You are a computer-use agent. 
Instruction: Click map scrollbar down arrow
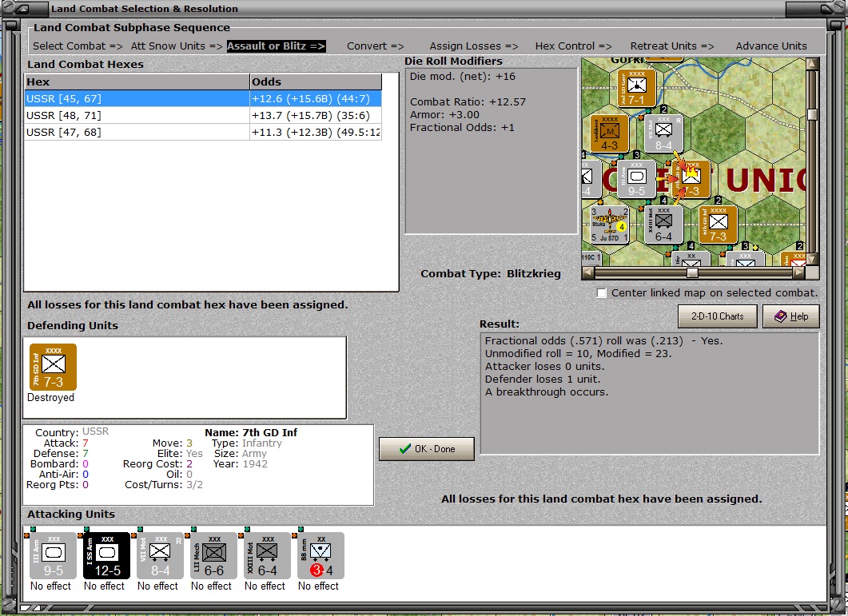click(812, 259)
